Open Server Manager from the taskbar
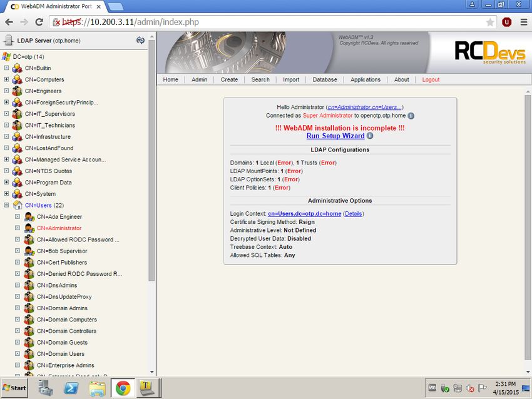 coord(46,388)
